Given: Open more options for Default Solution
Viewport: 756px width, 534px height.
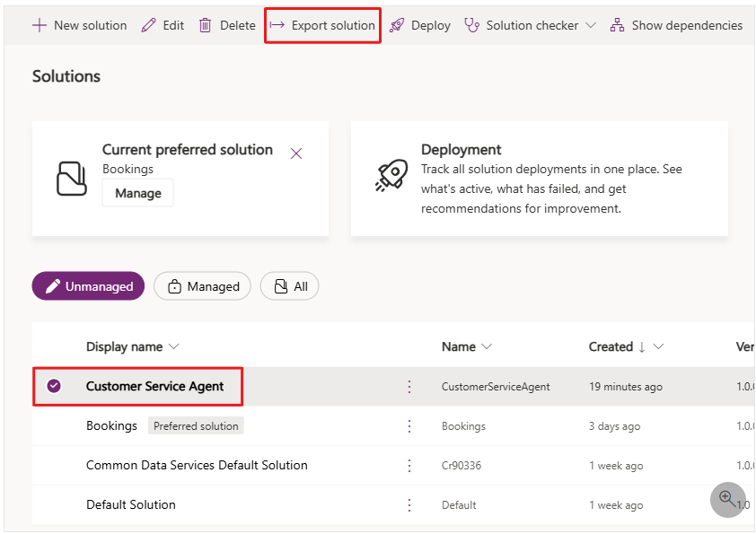Looking at the screenshot, I should [409, 504].
